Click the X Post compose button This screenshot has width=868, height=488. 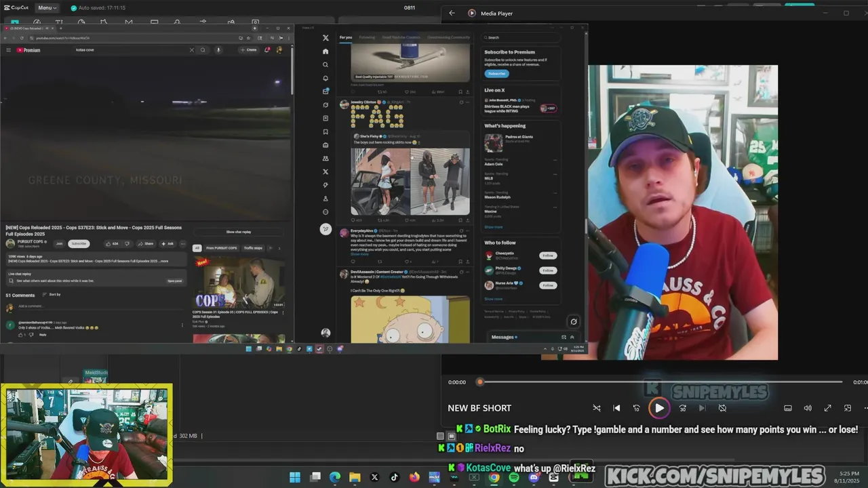[325, 228]
